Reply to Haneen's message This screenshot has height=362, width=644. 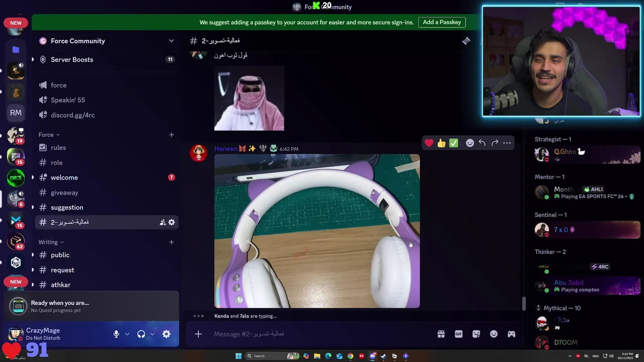coord(482,143)
